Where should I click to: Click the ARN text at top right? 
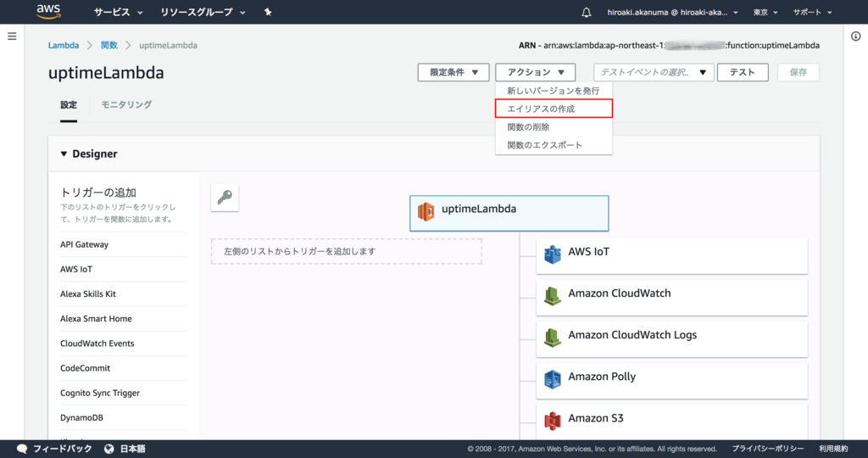(670, 46)
